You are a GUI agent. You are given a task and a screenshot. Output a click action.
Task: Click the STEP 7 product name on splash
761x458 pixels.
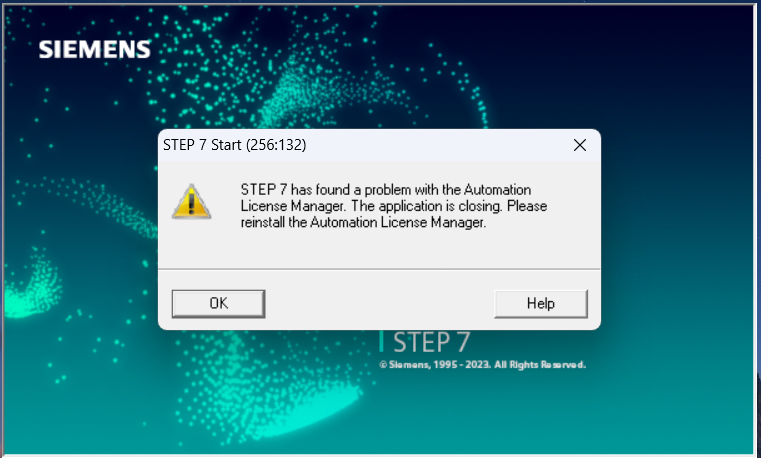tap(431, 342)
